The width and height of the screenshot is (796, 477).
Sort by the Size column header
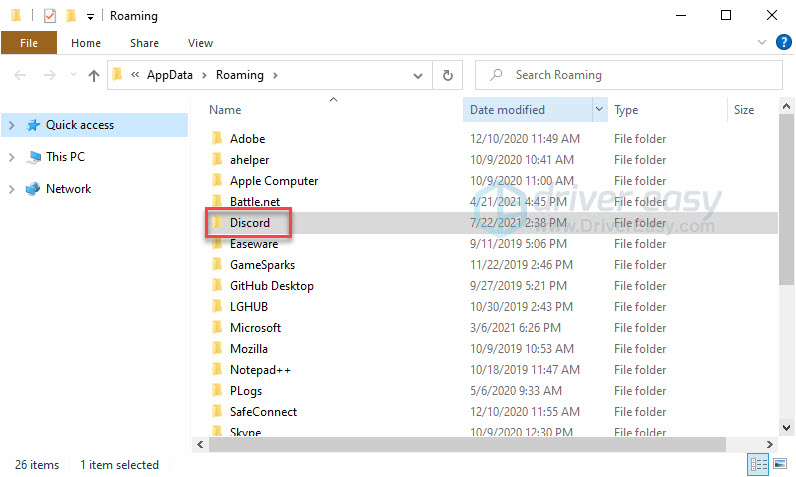(744, 110)
